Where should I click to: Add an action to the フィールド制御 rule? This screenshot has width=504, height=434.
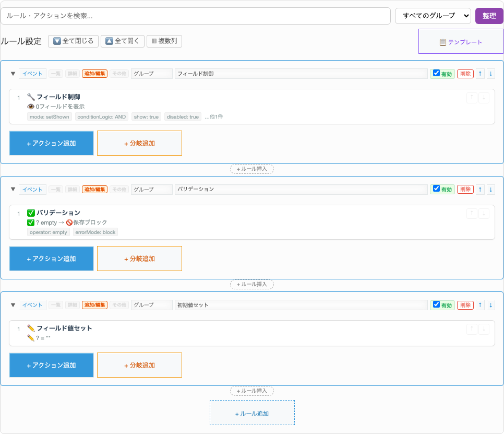52,143
